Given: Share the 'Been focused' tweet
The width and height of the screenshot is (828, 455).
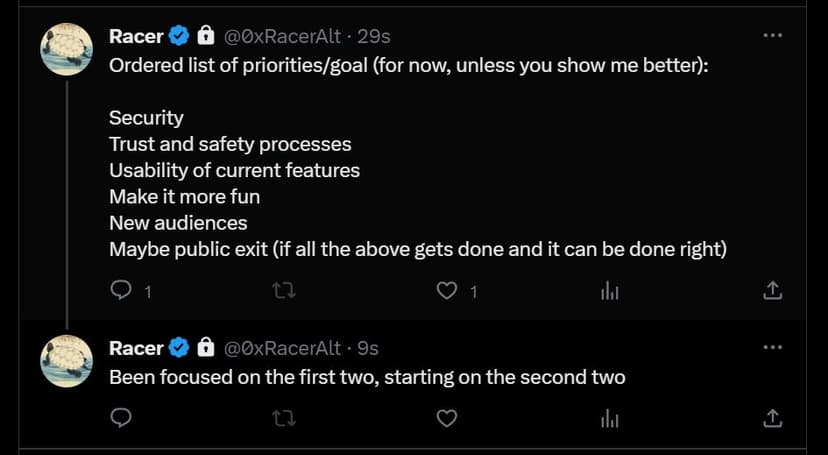Looking at the screenshot, I should coord(772,419).
